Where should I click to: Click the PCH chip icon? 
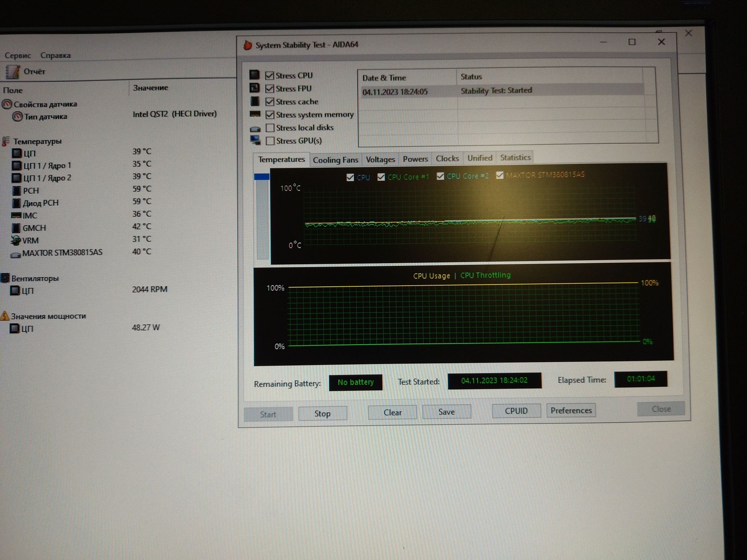[16, 190]
